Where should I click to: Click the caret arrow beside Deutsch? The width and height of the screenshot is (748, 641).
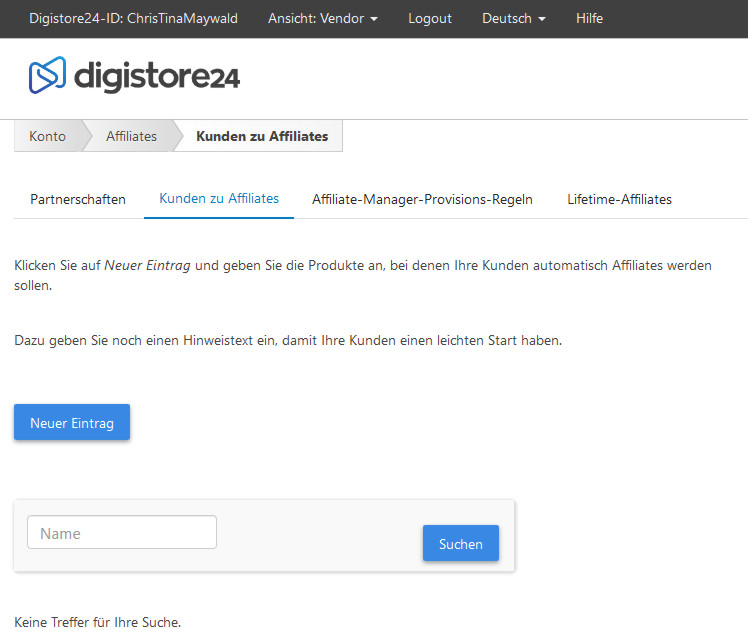click(541, 19)
